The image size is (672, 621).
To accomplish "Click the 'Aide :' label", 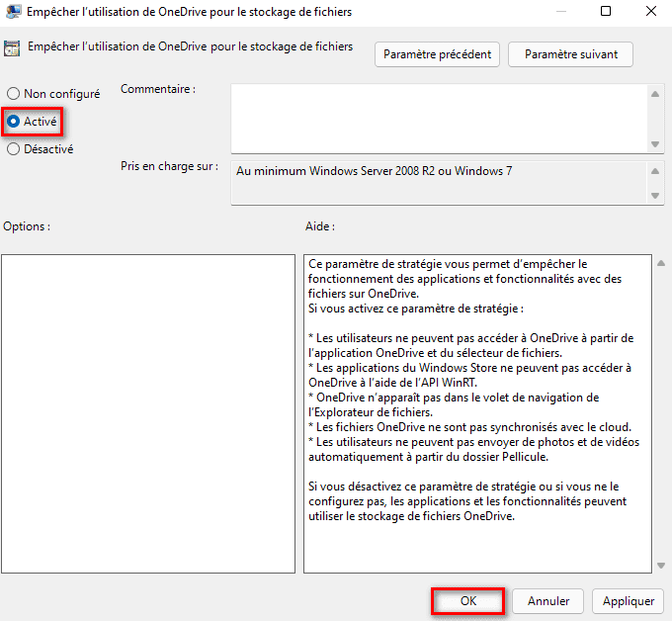I will pyautogui.click(x=320, y=226).
